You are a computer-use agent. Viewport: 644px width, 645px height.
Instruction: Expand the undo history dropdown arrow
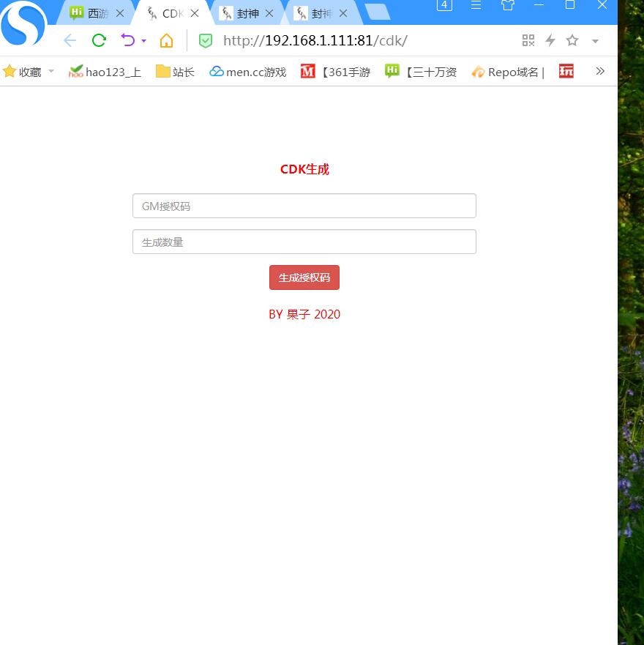pos(144,41)
